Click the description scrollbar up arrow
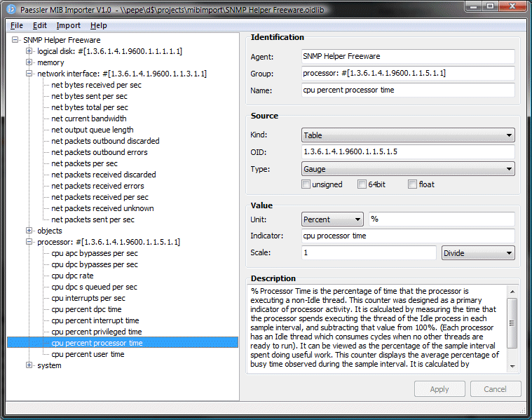The image size is (532, 420). [512, 292]
